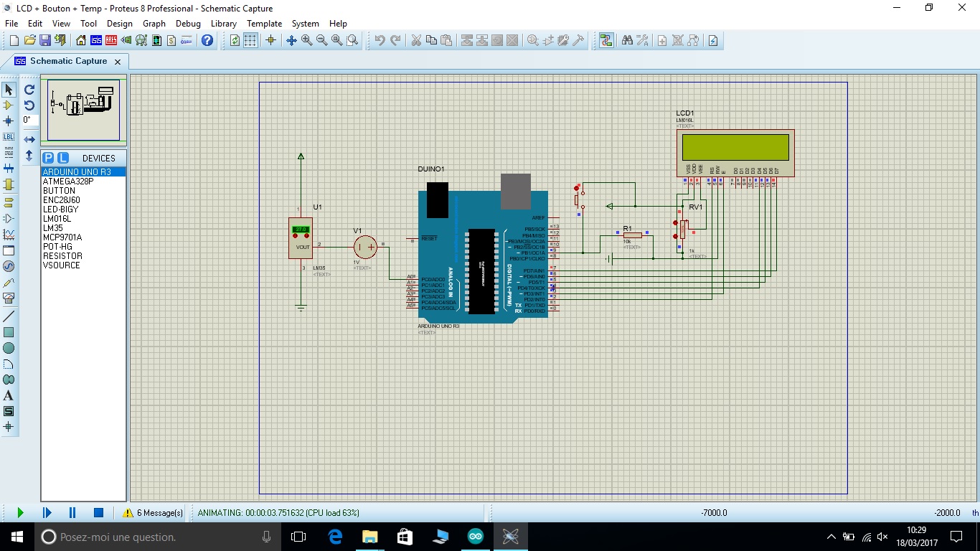Select the 2D line drawing tool
The image size is (980, 551).
point(9,316)
